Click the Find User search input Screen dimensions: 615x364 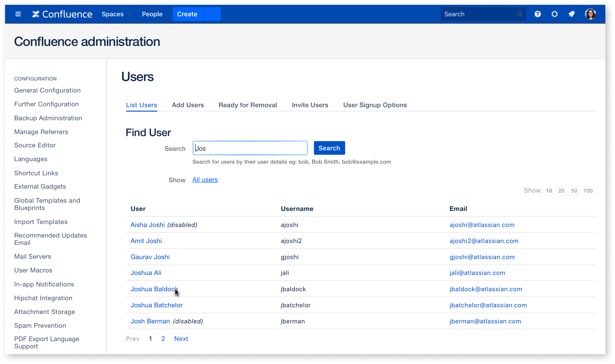click(250, 148)
